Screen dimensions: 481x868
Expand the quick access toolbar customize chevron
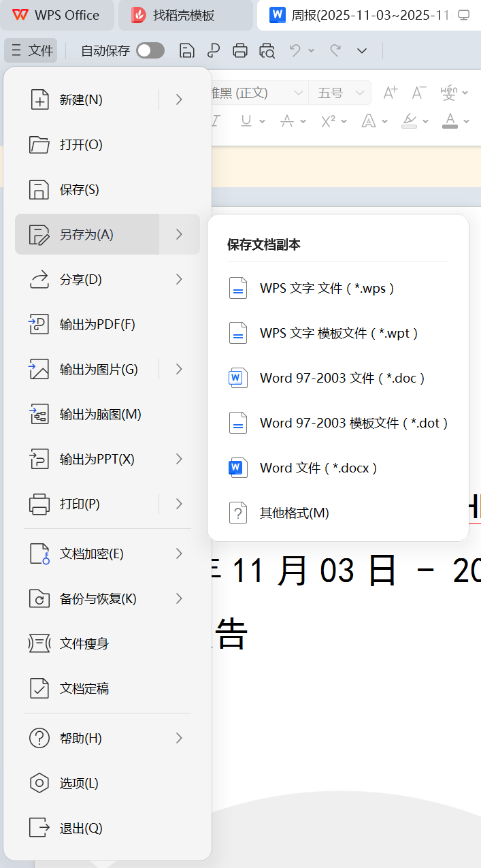tap(362, 50)
